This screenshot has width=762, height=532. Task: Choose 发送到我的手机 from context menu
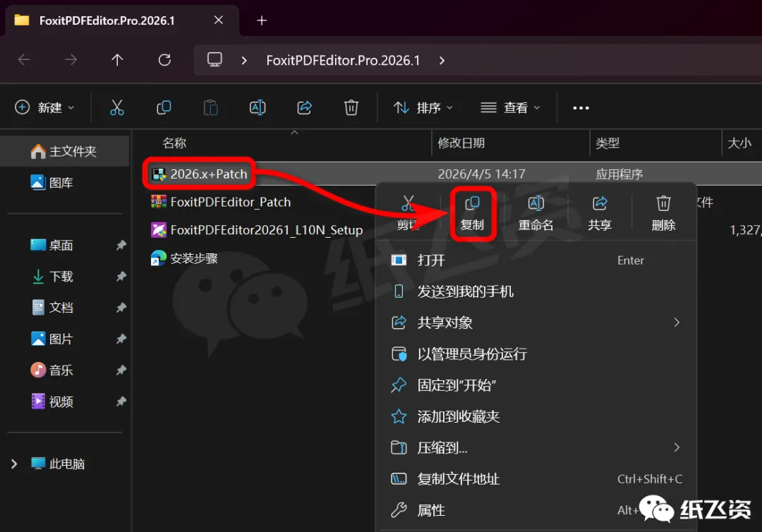point(536,291)
